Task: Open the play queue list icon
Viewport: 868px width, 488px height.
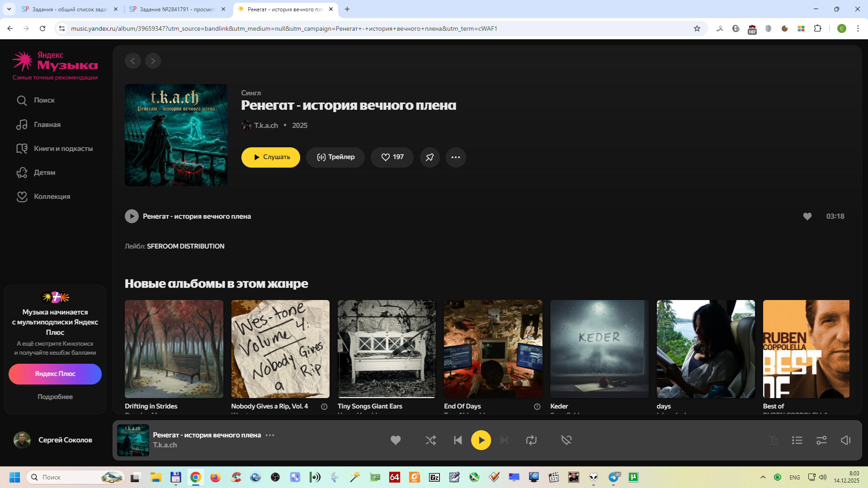Action: click(x=797, y=440)
